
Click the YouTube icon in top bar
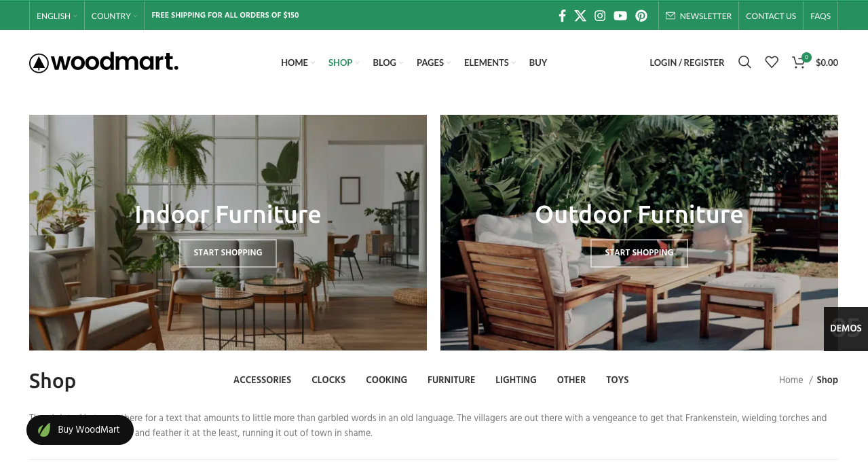coord(620,16)
